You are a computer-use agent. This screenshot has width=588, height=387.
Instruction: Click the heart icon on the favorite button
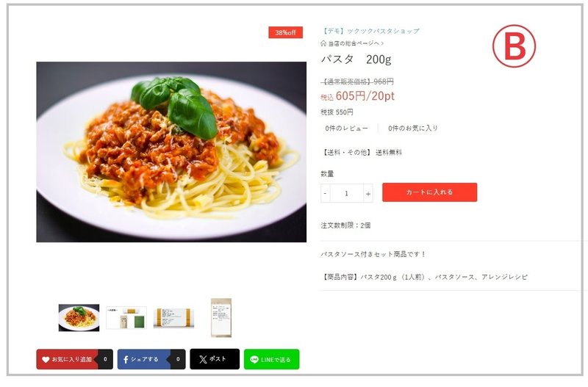[46, 360]
